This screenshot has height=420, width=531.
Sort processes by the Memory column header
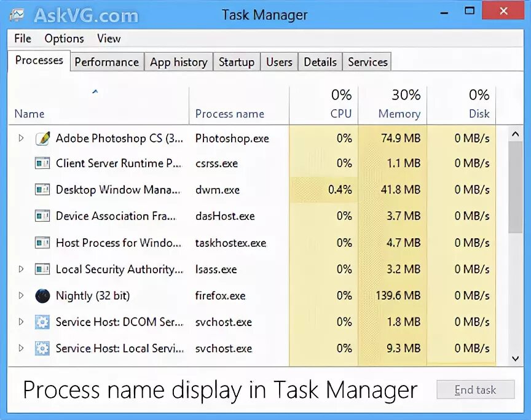(x=393, y=105)
